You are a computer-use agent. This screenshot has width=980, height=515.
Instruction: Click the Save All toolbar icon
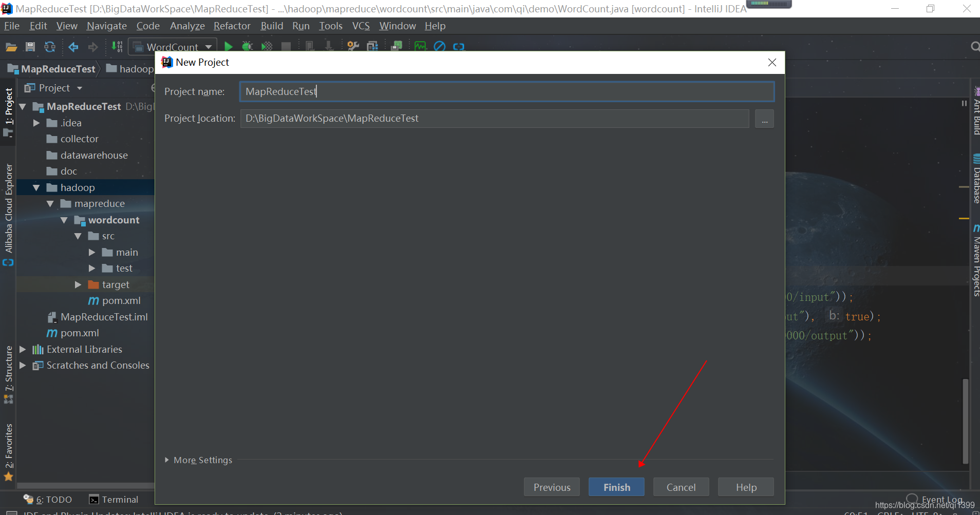click(30, 47)
